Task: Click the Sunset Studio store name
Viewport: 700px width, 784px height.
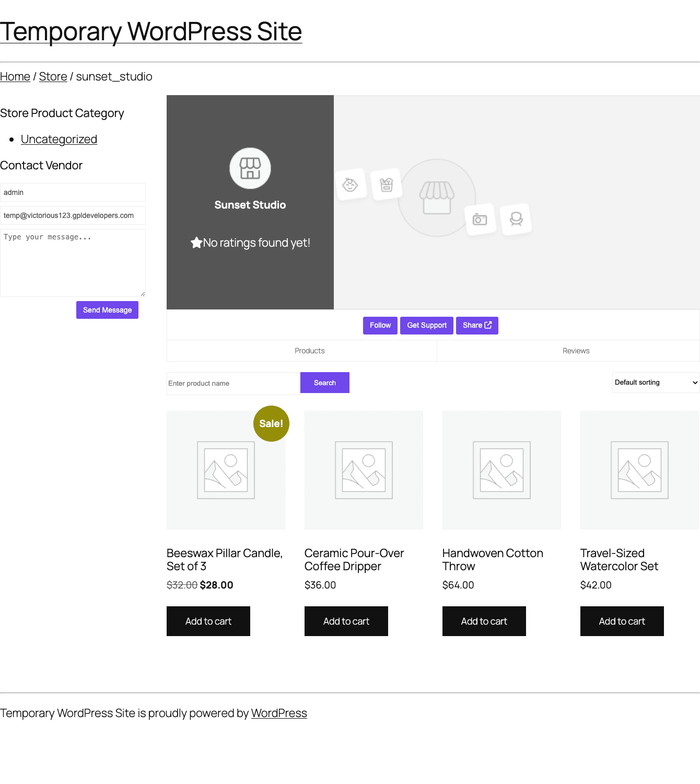Action: coord(250,205)
